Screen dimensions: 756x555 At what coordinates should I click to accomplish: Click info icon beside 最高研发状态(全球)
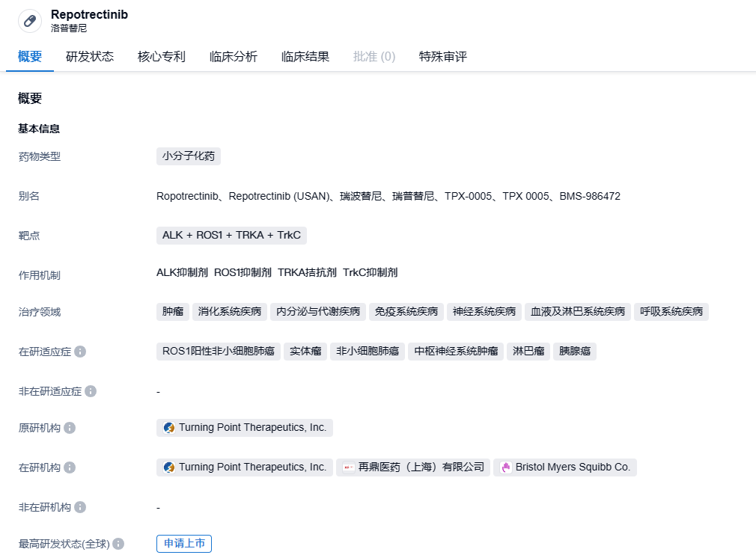point(118,544)
